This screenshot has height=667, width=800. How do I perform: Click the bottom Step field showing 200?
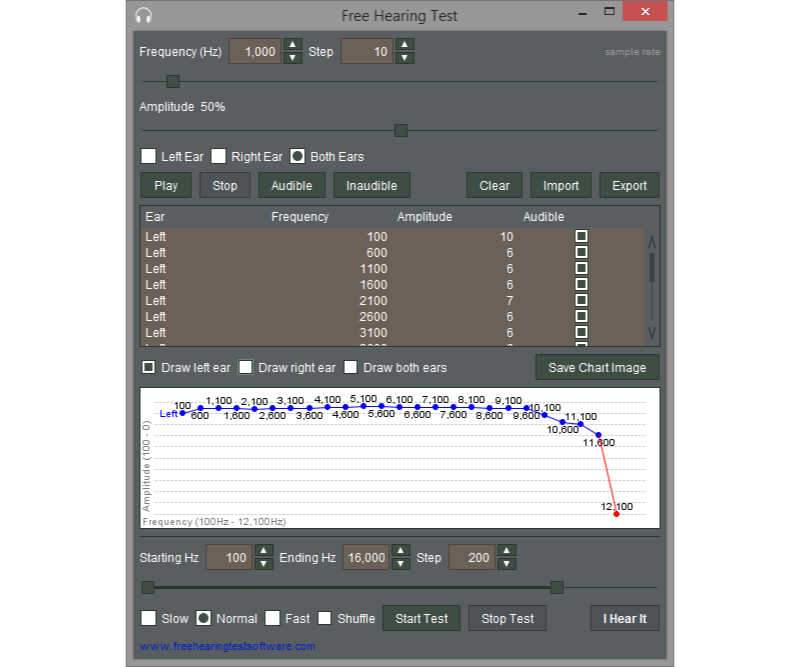pos(472,557)
